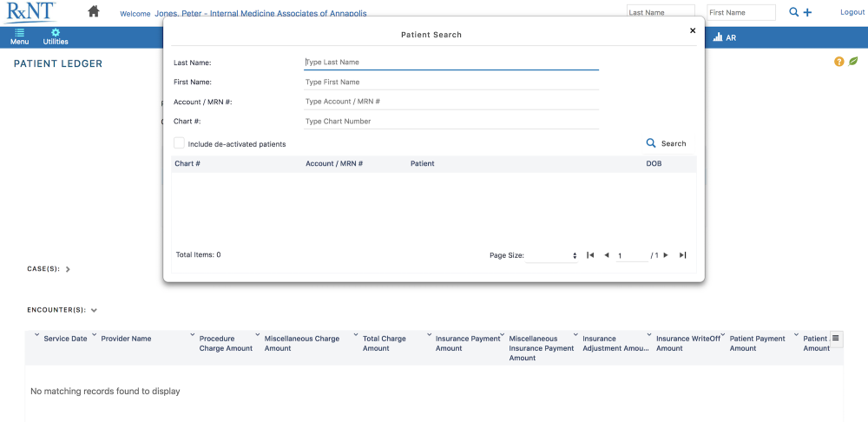This screenshot has height=422, width=868.
Task: Sort by Patient Payment Amount header
Action: click(757, 343)
